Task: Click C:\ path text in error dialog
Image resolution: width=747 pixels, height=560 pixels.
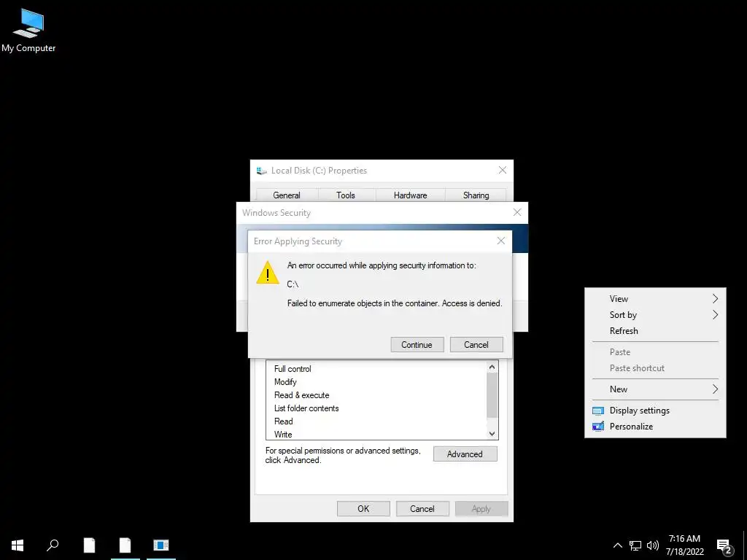Action: click(293, 284)
